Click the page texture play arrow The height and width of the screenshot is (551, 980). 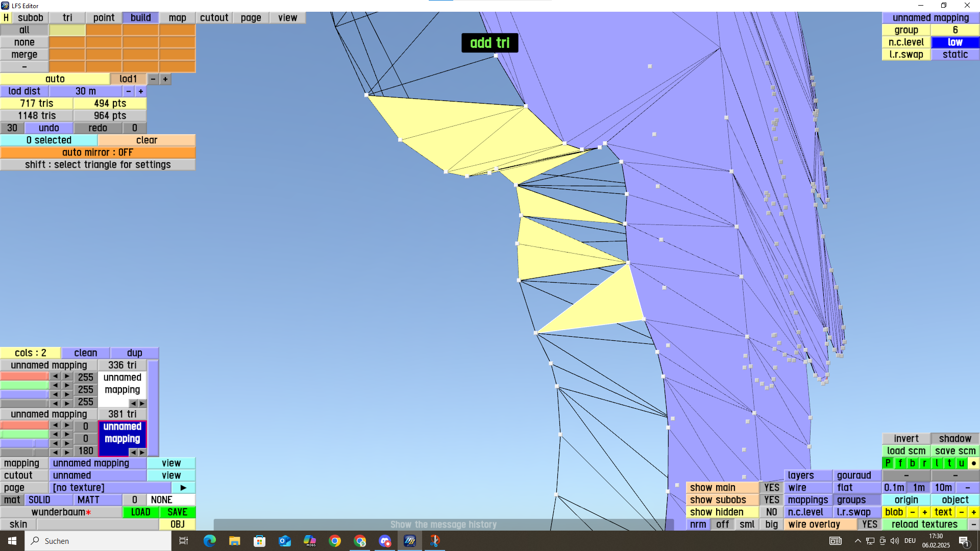(183, 488)
